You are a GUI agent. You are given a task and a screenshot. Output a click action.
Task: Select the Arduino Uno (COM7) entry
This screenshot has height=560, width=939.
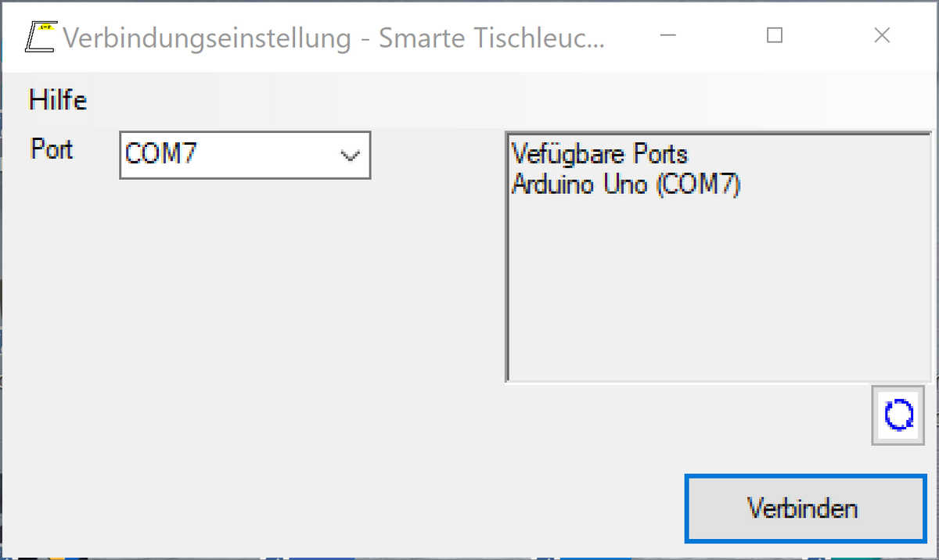click(625, 185)
